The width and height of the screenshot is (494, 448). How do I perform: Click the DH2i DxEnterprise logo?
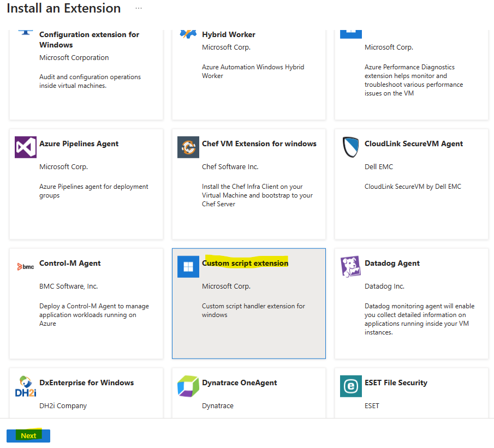pos(26,386)
